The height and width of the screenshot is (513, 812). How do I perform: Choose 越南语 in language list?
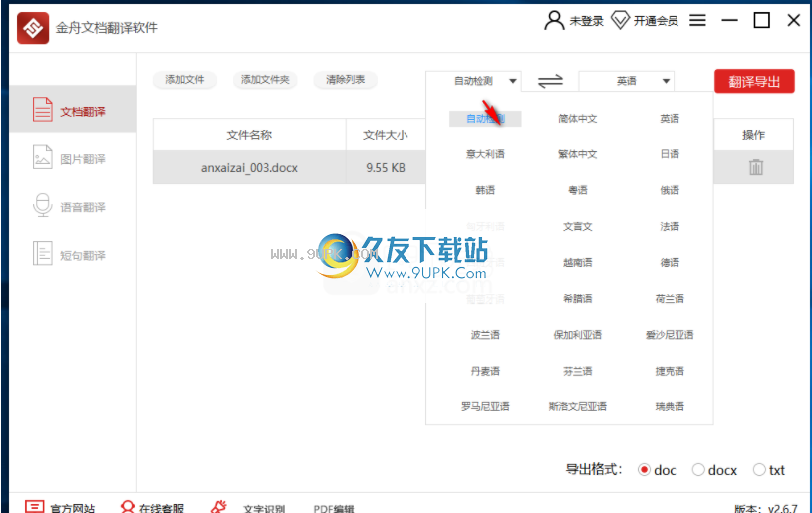578,262
